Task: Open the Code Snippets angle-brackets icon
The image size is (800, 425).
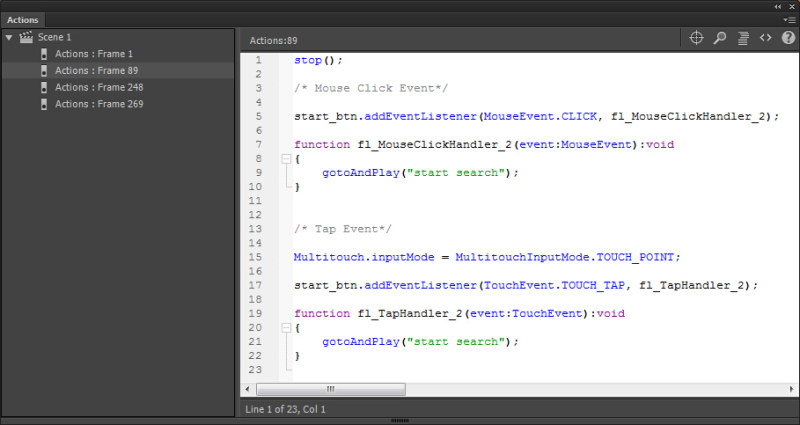Action: [765, 38]
